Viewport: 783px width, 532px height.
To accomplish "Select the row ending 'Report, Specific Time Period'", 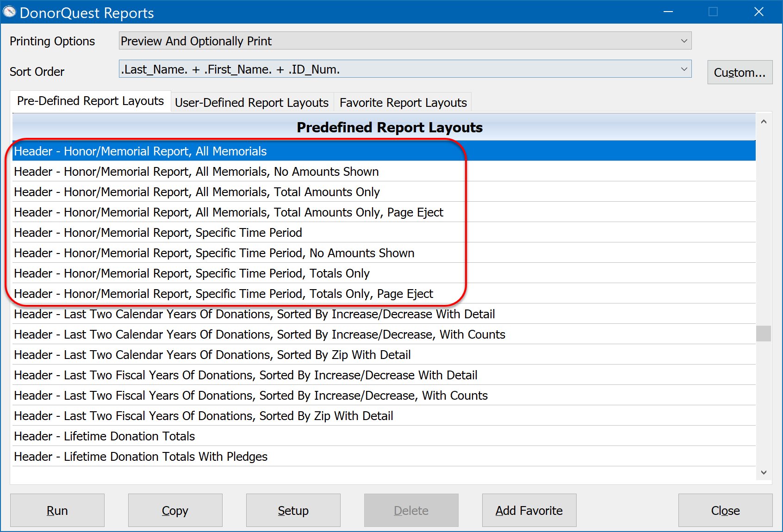I will pos(384,233).
